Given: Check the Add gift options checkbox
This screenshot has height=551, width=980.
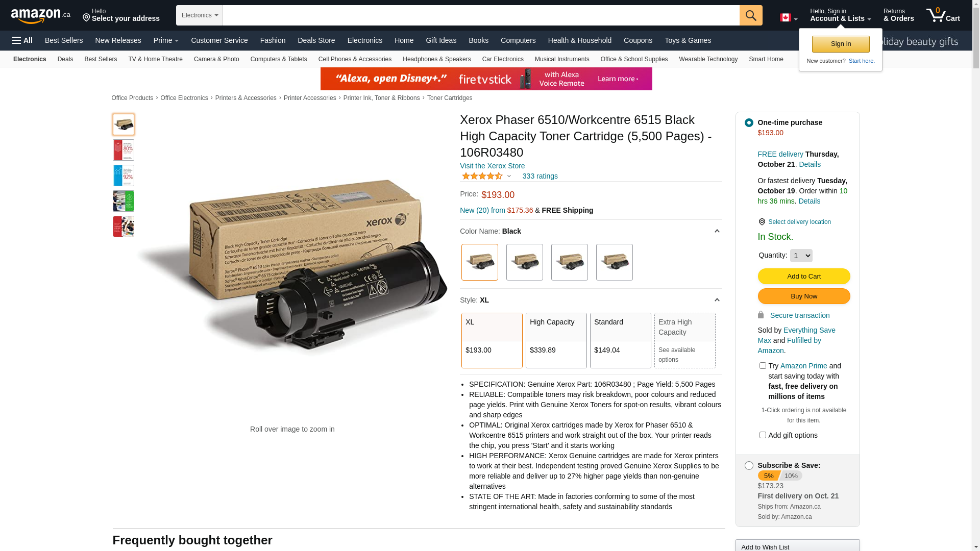Looking at the screenshot, I should (763, 435).
